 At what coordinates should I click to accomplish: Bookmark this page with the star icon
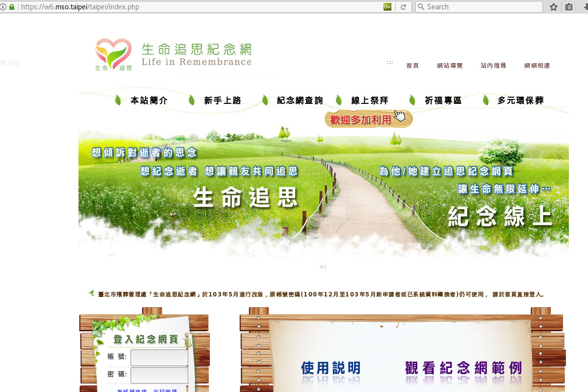pos(554,7)
